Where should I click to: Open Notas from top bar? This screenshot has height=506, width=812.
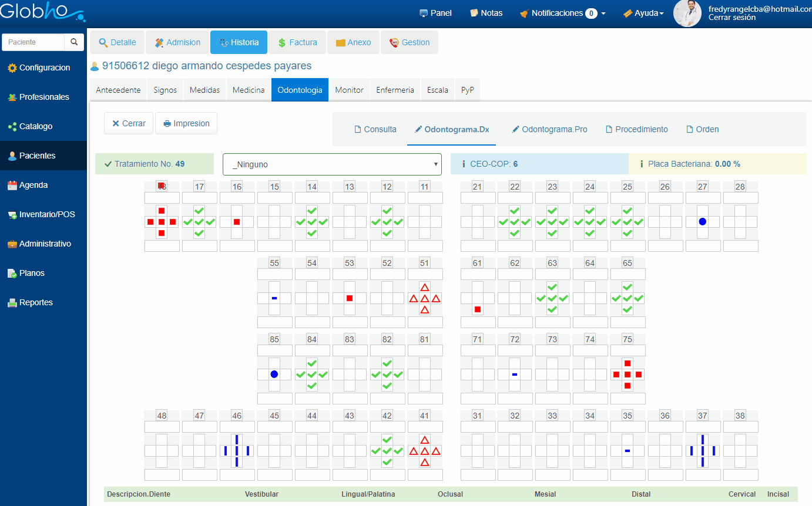coord(486,13)
